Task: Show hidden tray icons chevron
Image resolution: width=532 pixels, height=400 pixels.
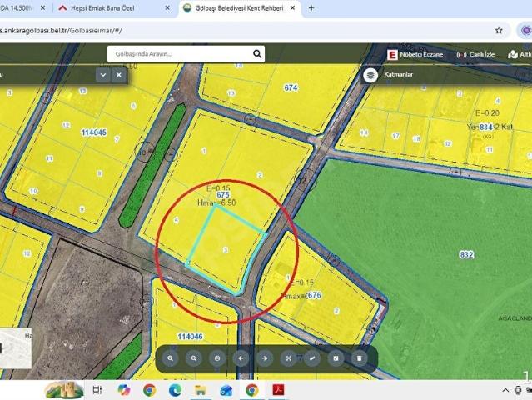Action: [505, 391]
